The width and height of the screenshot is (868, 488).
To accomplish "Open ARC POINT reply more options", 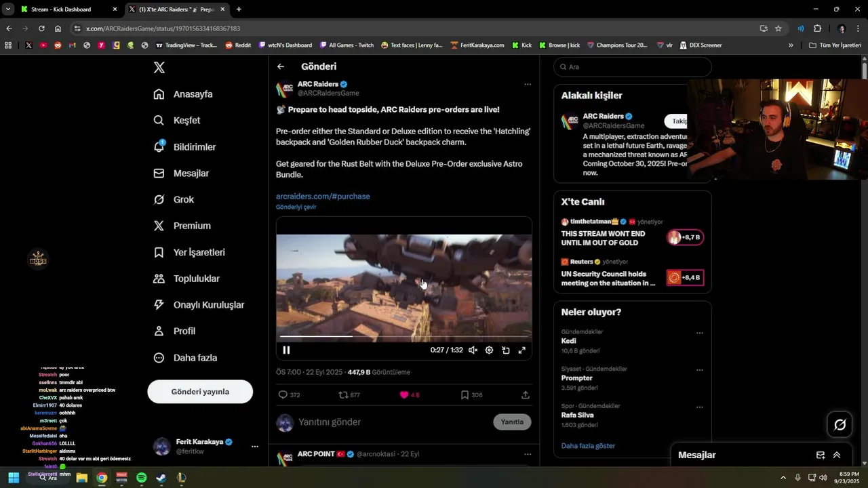I will point(528,454).
